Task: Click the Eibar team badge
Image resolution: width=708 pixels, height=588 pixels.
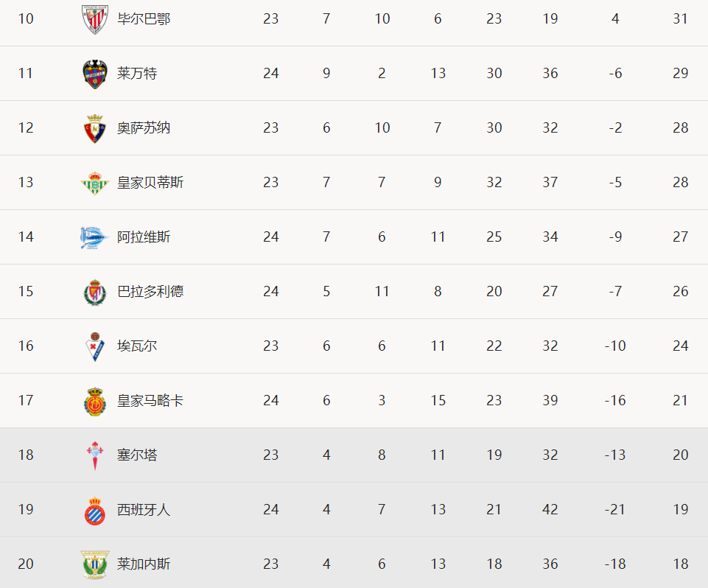Action: [95, 347]
